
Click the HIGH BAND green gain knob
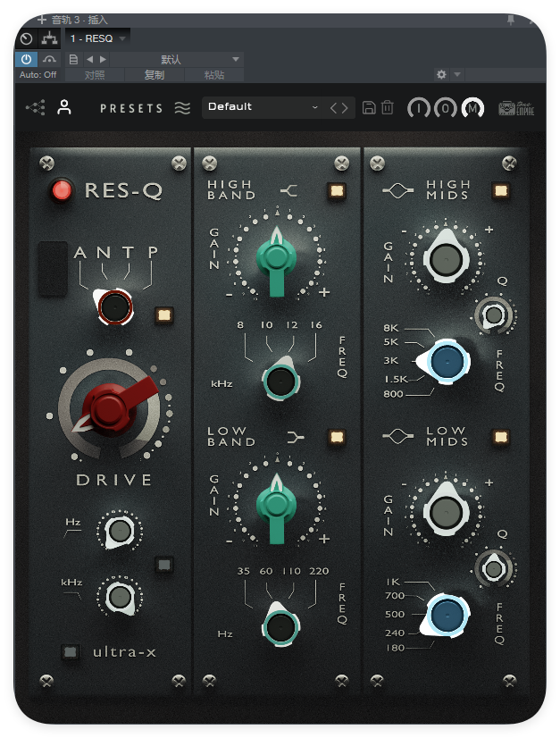(x=277, y=260)
